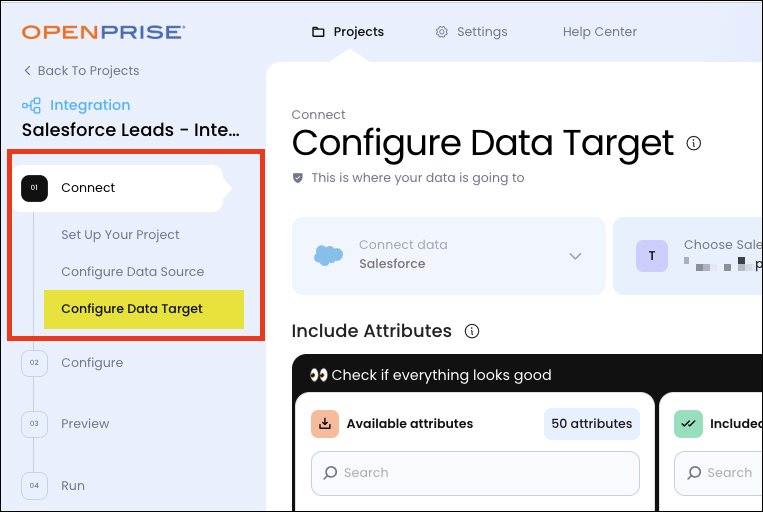Focus the Included attributes search field
Viewport: 763px width, 512px height.
pyautogui.click(x=718, y=473)
